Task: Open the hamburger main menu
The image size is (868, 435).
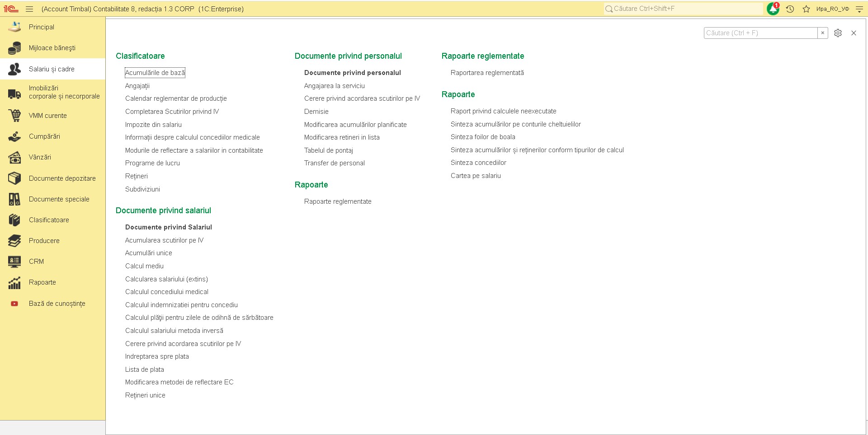Action: 29,9
